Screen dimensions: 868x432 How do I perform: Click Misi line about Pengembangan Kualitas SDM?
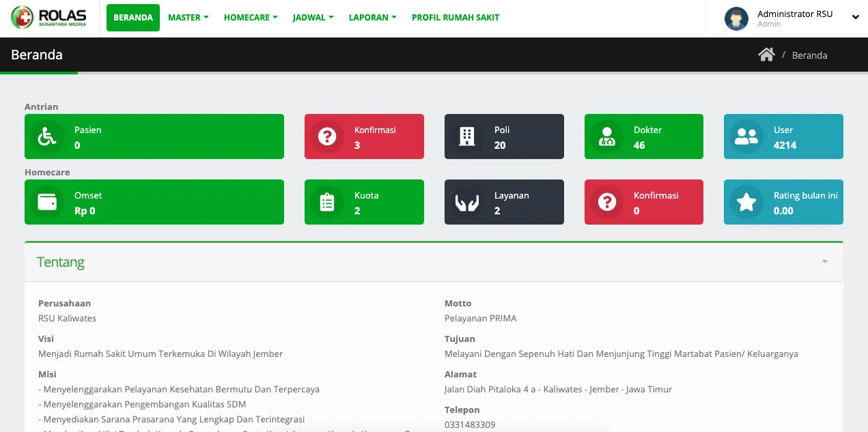point(142,404)
